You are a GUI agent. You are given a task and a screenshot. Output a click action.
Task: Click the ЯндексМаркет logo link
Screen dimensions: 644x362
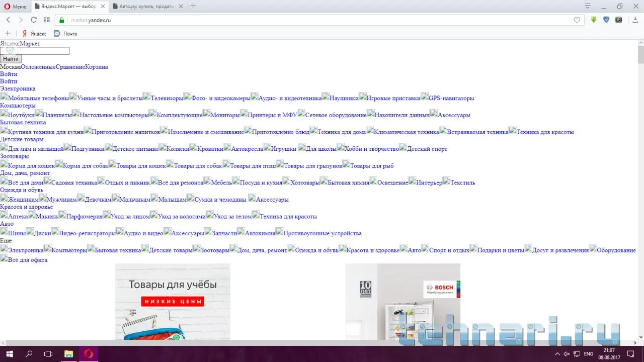point(20,44)
